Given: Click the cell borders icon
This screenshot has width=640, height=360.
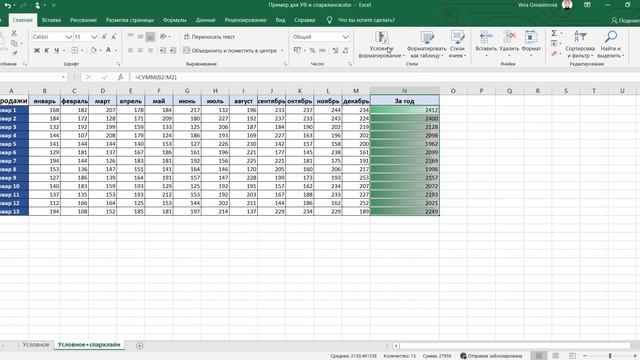Looking at the screenshot, I should click(74, 50).
